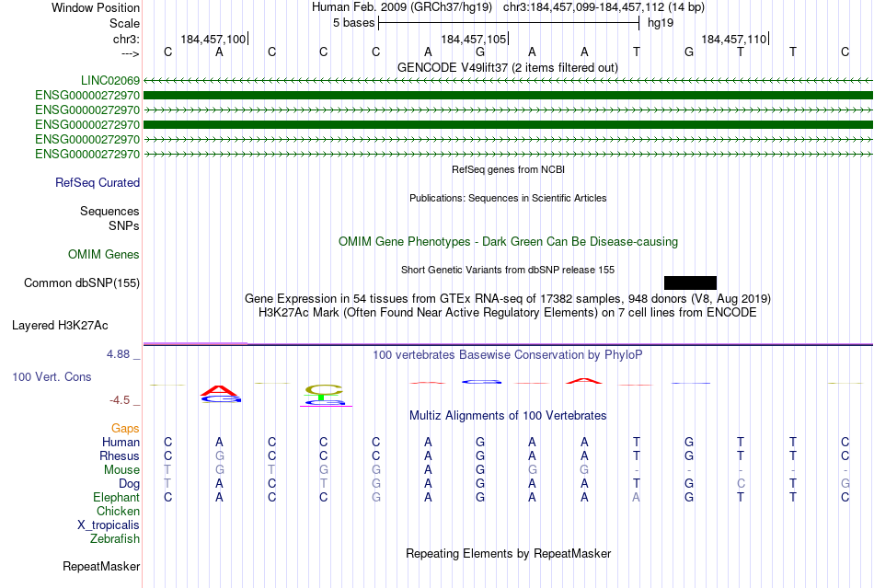This screenshot has width=874, height=588.
Task: Open the Short Genetic Variants from dbSNP title
Action: click(x=508, y=270)
